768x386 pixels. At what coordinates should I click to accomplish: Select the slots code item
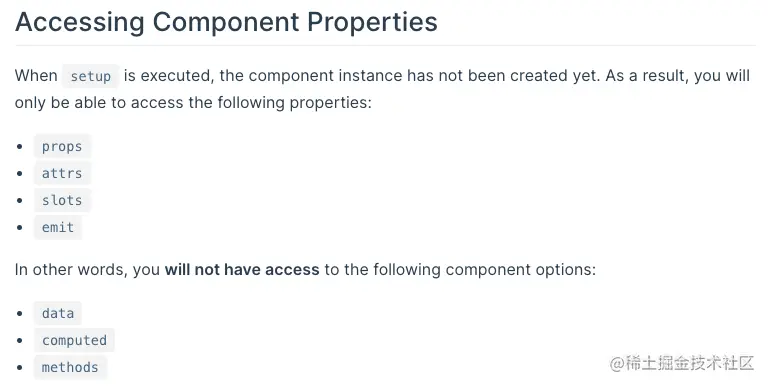[x=62, y=200]
